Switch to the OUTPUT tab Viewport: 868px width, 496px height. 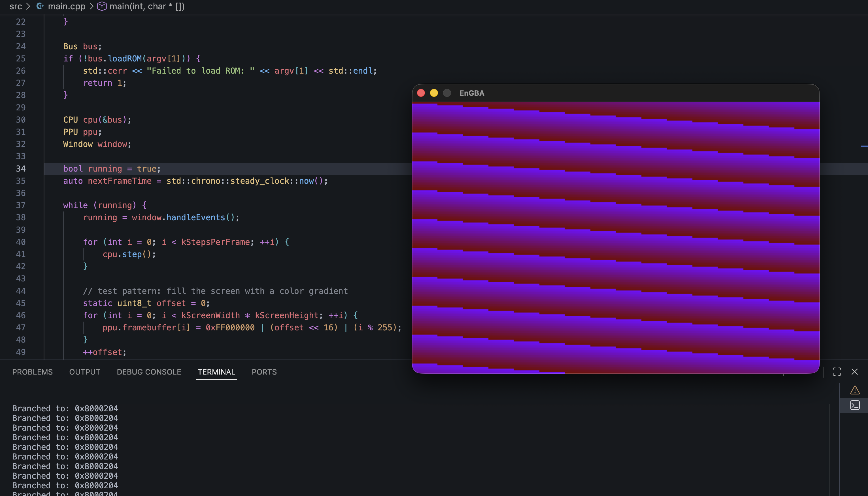(84, 372)
